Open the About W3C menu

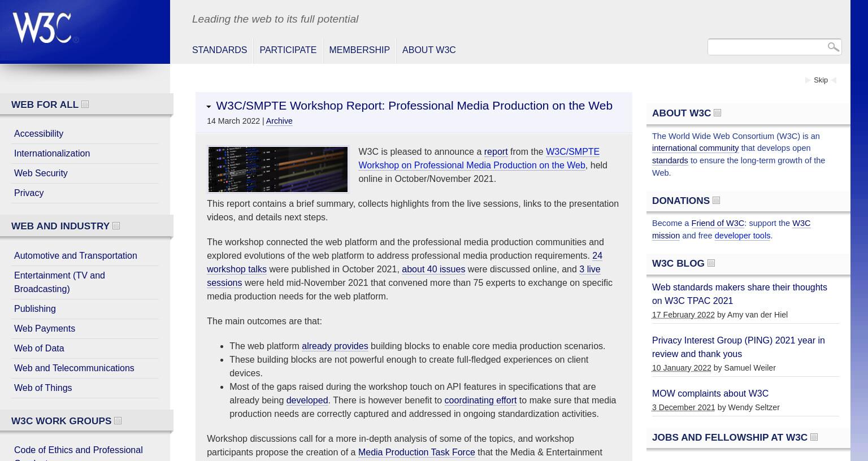429,50
